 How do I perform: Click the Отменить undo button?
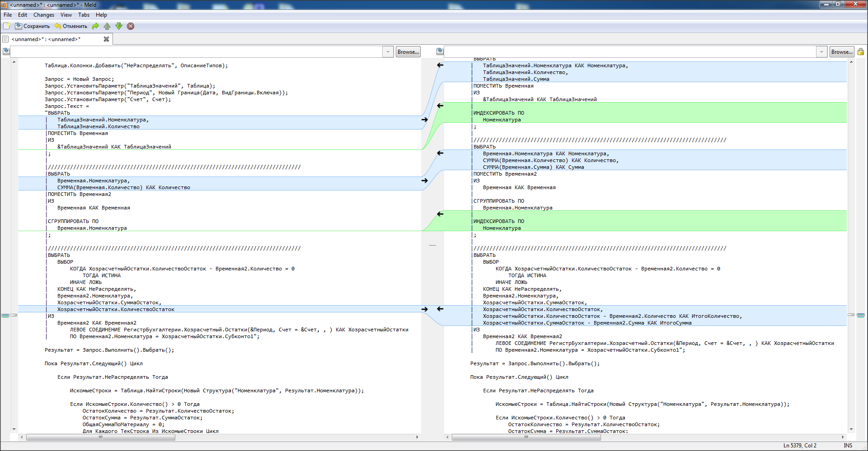(x=71, y=26)
